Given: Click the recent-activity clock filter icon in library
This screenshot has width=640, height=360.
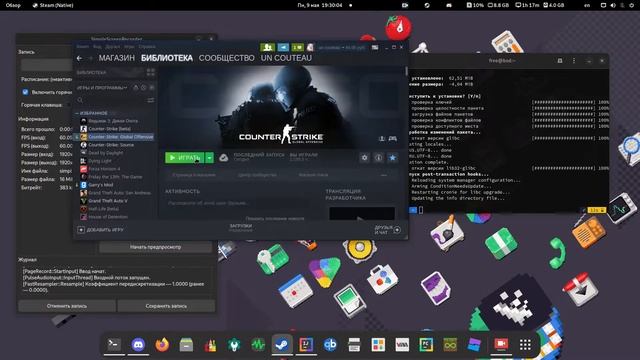Looking at the screenshot, I should pos(144,87).
